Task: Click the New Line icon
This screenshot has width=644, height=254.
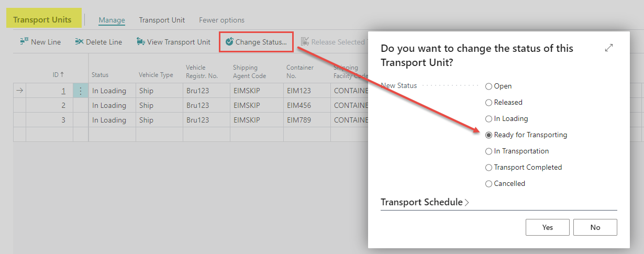Action: coord(24,42)
